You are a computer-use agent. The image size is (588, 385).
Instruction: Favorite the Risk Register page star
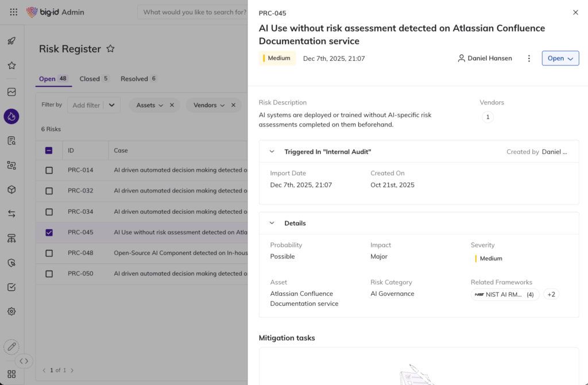click(x=111, y=49)
